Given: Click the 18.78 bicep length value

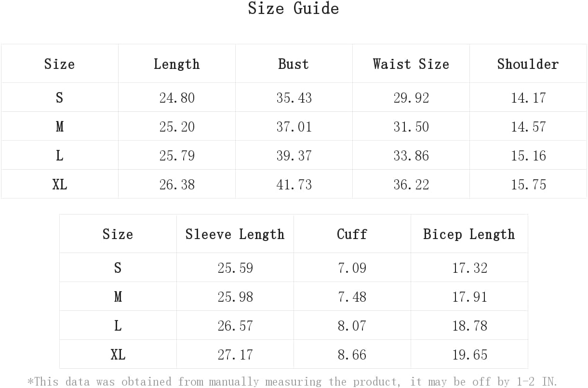Looking at the screenshot, I should [x=469, y=326].
